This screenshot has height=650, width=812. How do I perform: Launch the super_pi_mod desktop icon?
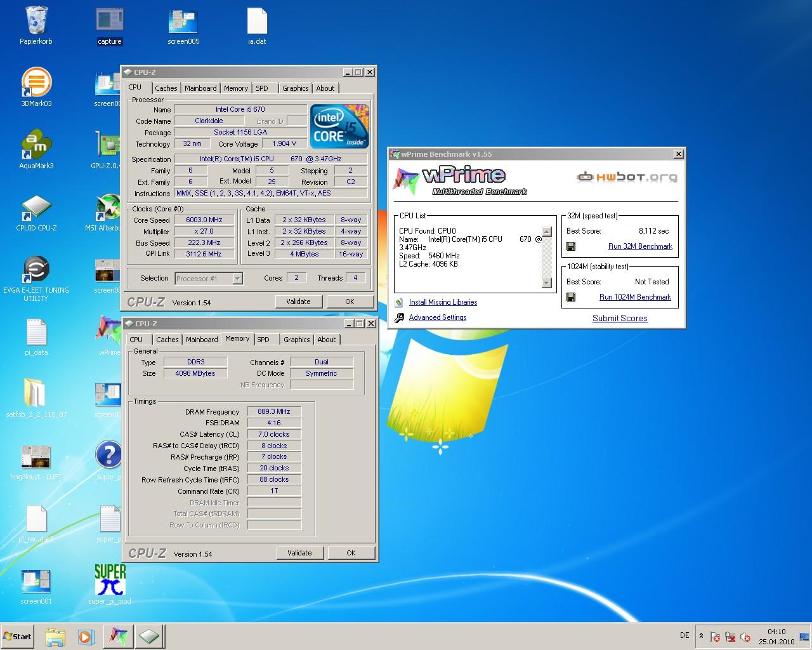point(110,584)
